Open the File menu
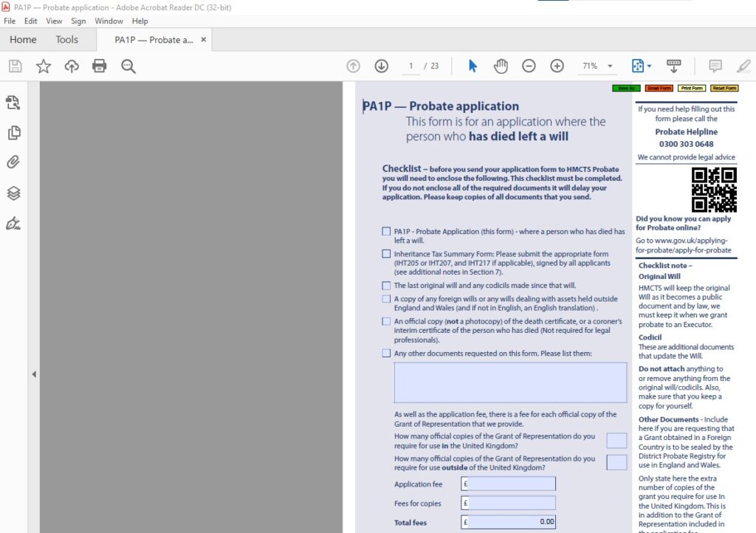 tap(10, 21)
